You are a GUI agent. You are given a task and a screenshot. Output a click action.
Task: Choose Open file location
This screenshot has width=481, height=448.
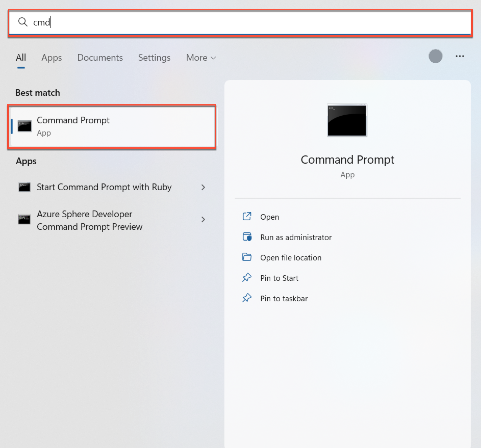(x=291, y=258)
